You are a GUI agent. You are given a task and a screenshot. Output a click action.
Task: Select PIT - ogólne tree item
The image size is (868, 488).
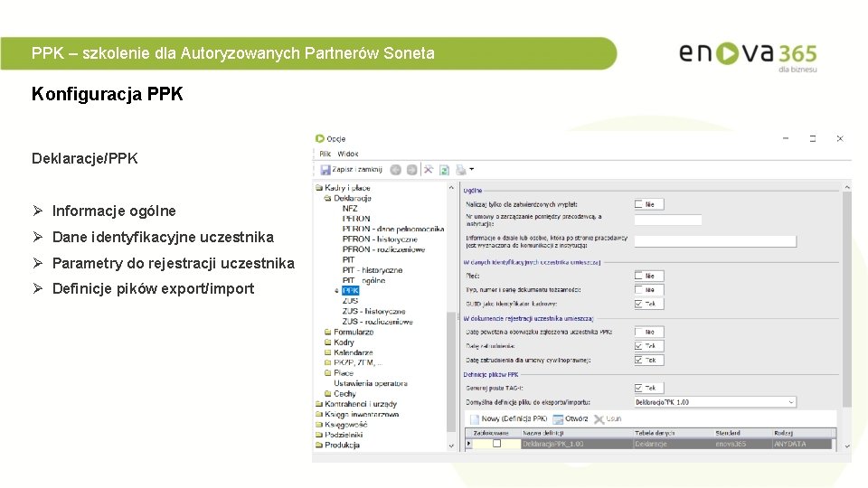pos(363,280)
